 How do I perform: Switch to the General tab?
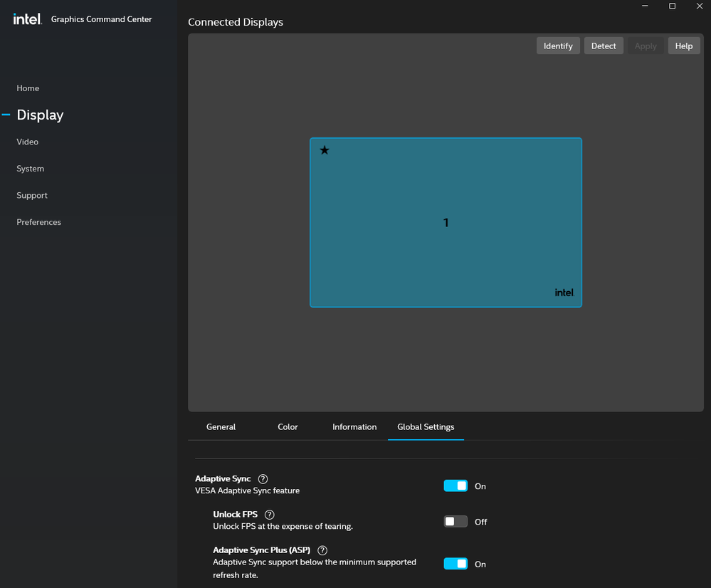tap(221, 427)
